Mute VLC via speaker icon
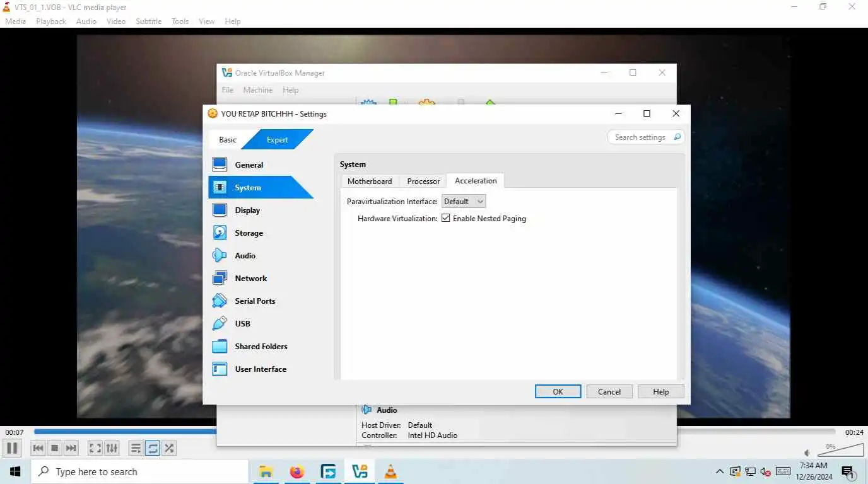The width and height of the screenshot is (868, 484). (x=807, y=452)
